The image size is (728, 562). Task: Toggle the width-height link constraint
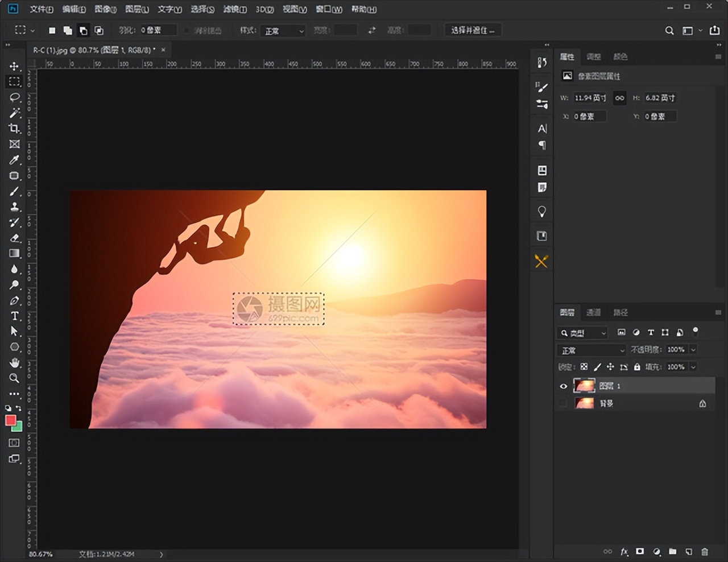coord(619,98)
